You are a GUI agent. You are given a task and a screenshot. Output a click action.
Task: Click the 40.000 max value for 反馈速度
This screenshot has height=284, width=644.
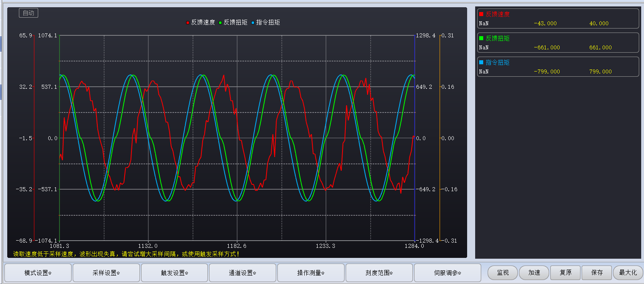[x=599, y=23]
